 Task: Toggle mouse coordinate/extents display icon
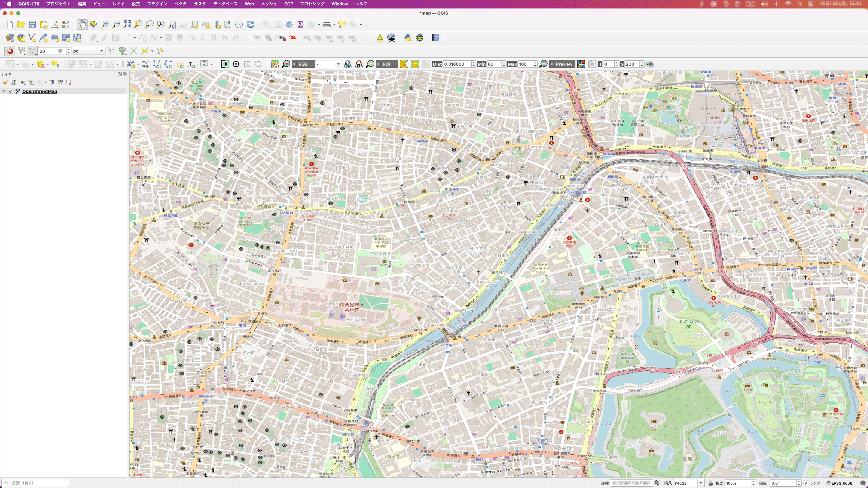pos(657,483)
